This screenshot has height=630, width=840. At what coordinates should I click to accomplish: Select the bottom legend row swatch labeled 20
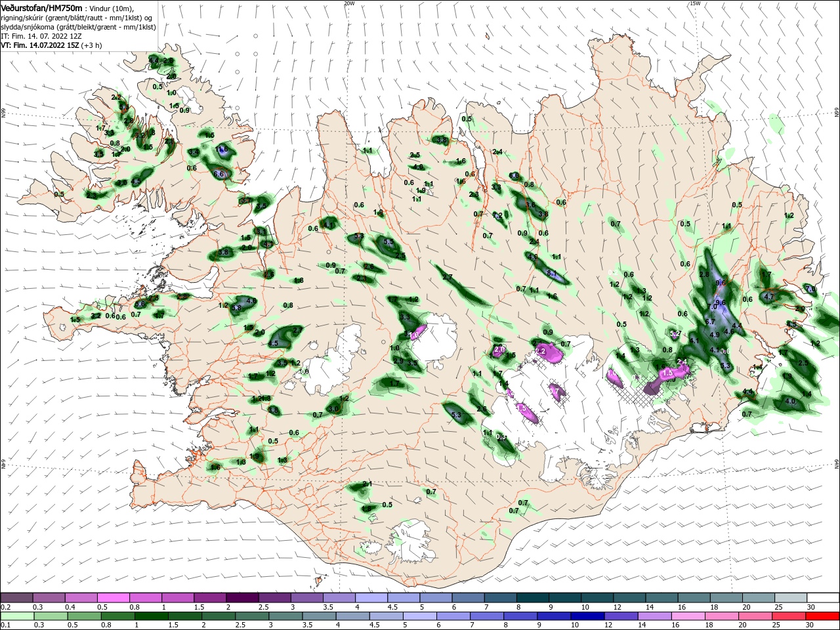click(x=755, y=616)
